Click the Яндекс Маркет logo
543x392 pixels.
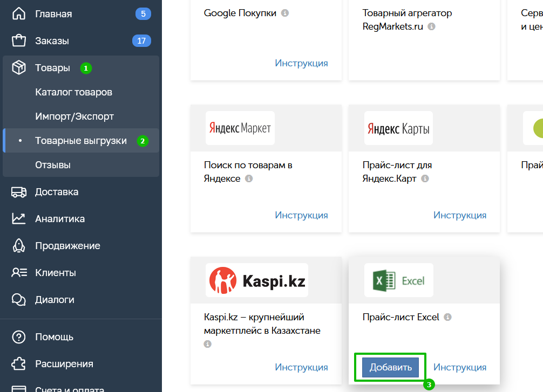point(240,128)
